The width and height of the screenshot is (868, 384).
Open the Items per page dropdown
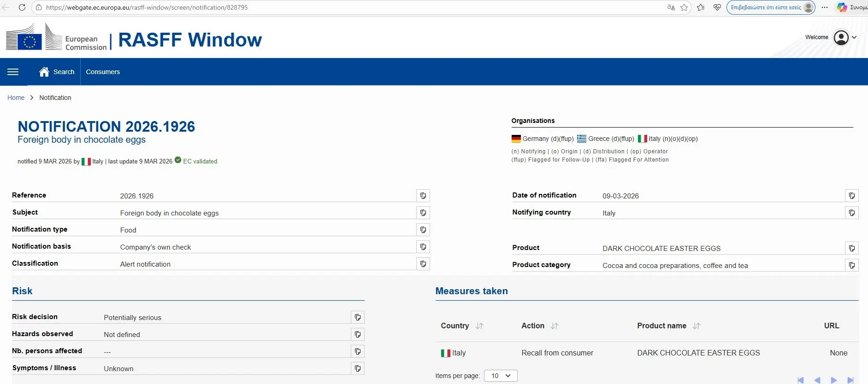tap(501, 376)
